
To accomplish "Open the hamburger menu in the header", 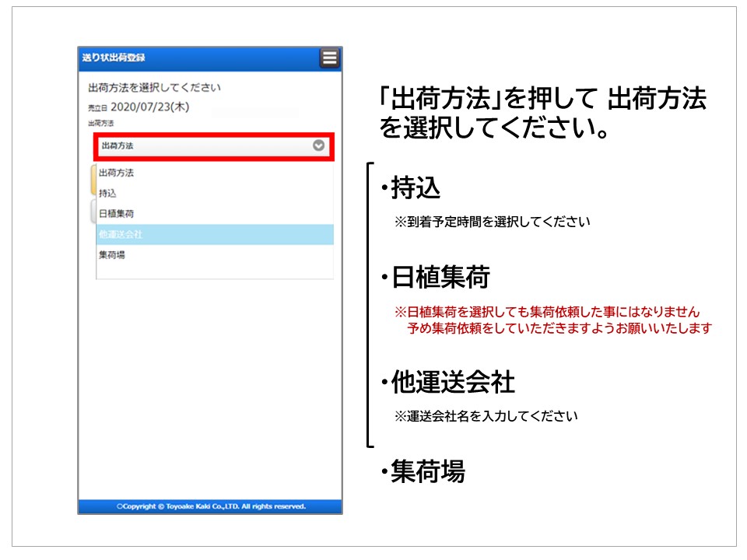I will [329, 58].
